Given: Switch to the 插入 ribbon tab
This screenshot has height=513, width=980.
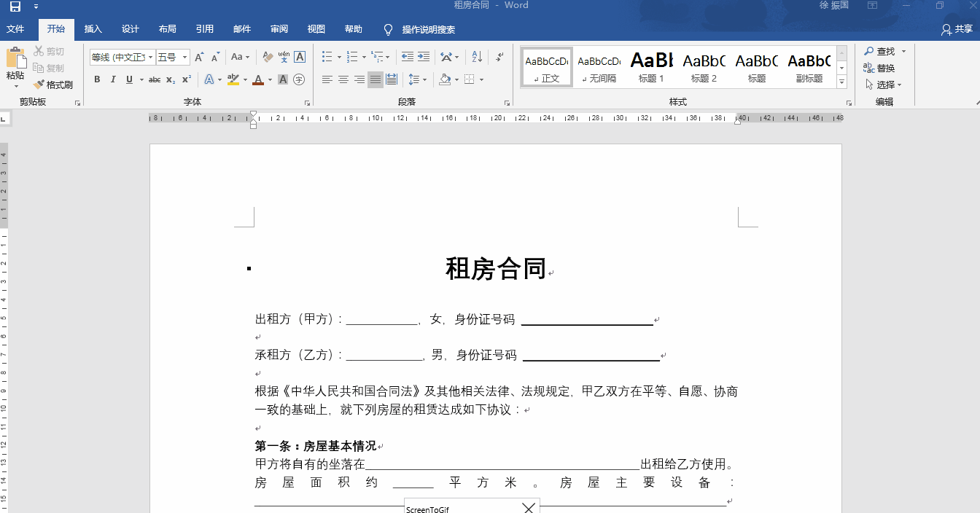Looking at the screenshot, I should coord(93,29).
